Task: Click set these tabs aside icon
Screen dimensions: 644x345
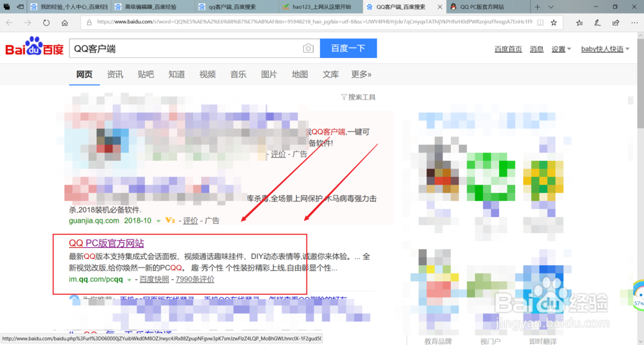Action: pyautogui.click(x=20, y=7)
